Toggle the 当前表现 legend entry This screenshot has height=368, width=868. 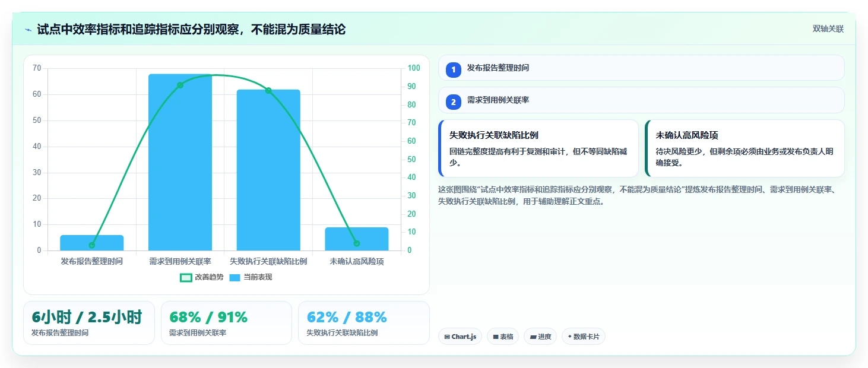click(251, 277)
